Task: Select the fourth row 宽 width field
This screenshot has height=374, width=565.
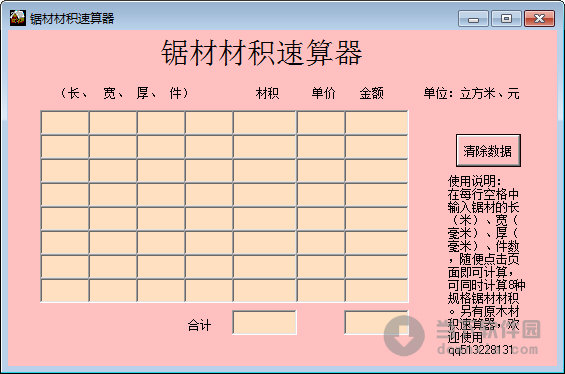Action: pyautogui.click(x=113, y=195)
